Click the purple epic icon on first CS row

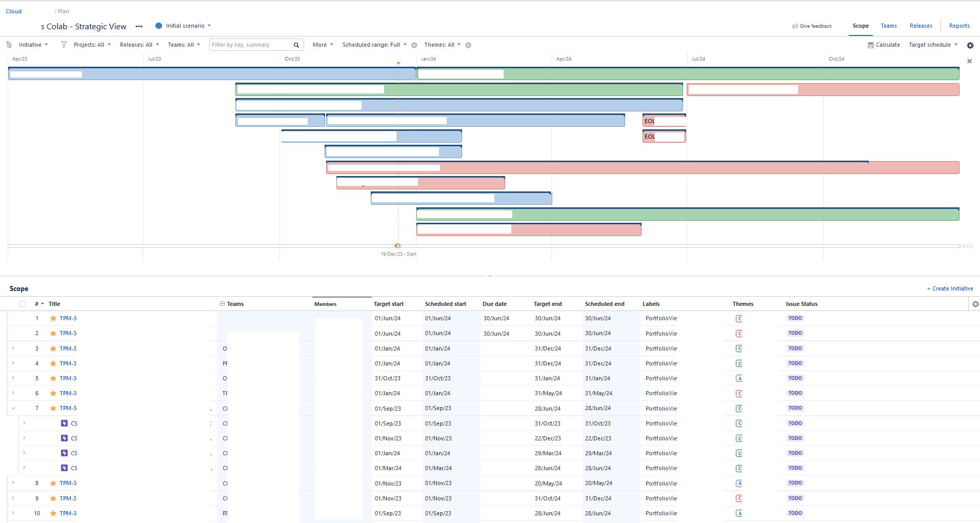click(x=65, y=423)
